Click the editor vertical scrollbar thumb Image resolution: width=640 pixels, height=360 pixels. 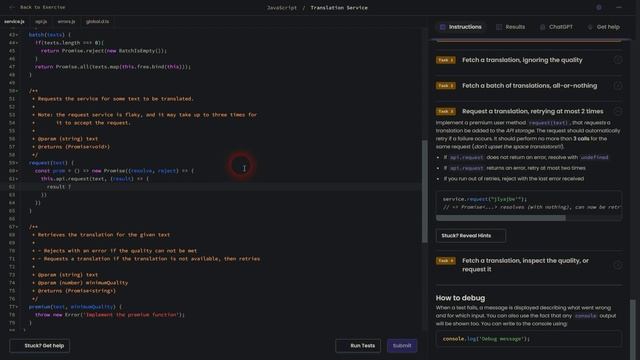pos(424,191)
